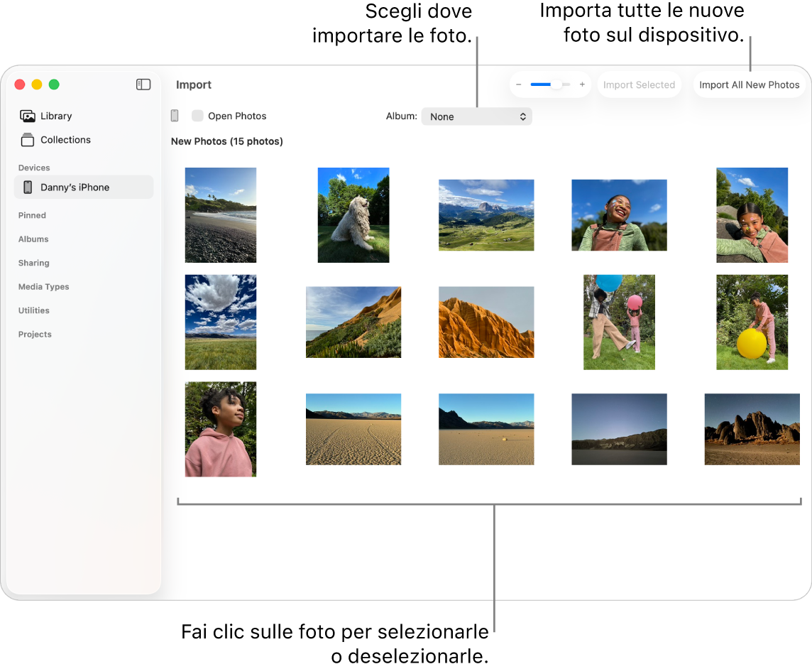The width and height of the screenshot is (812, 669).
Task: Open the Library section in sidebar
Action: [x=54, y=116]
